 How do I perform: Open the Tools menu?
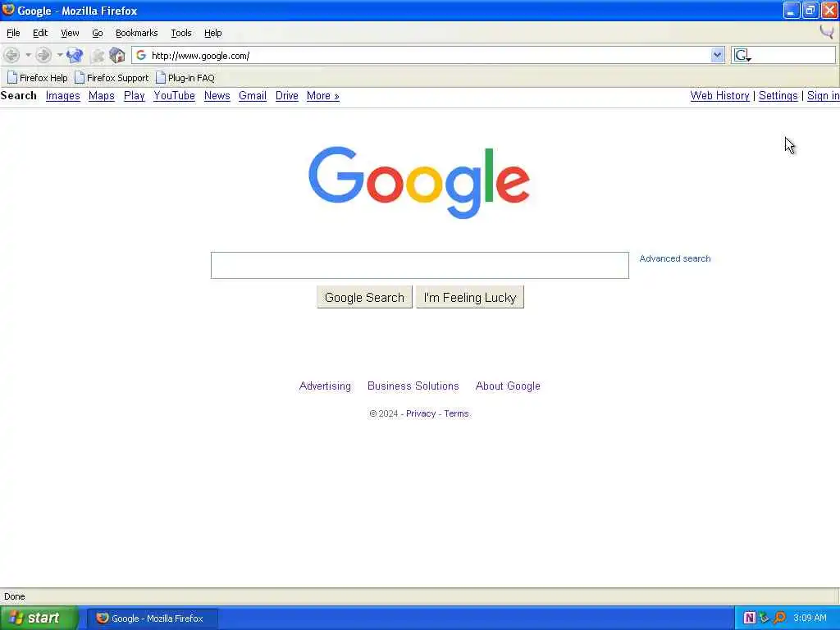pos(181,33)
